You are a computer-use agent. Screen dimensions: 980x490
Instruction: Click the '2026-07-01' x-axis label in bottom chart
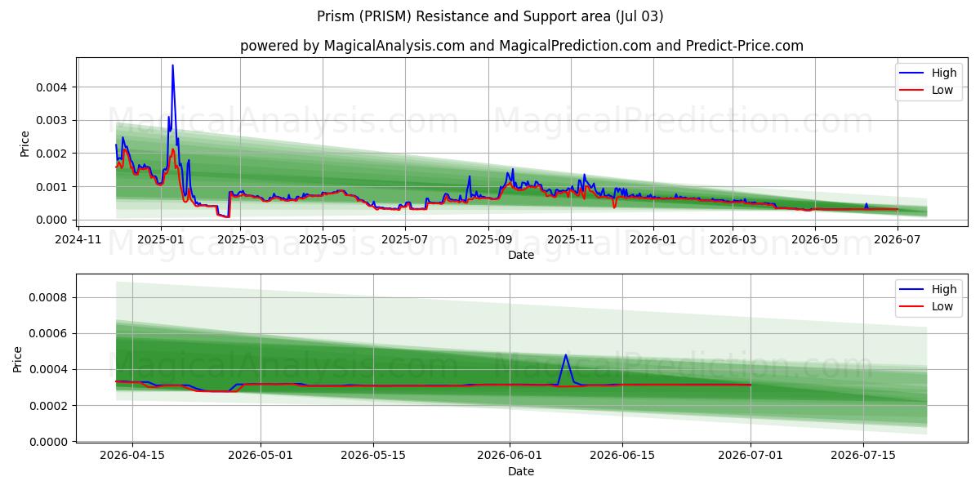pos(751,456)
